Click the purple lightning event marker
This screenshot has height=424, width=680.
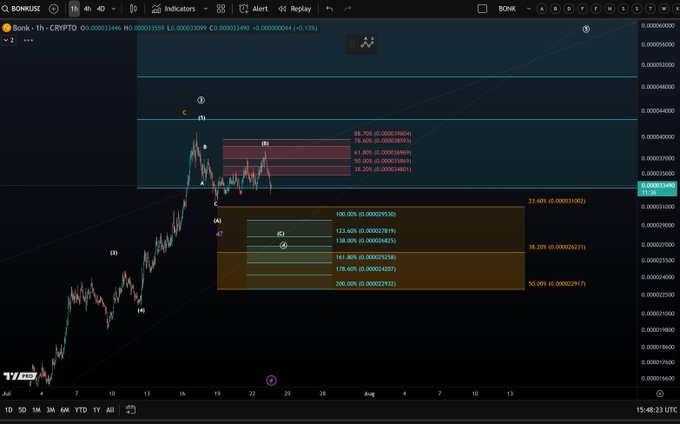coord(271,381)
